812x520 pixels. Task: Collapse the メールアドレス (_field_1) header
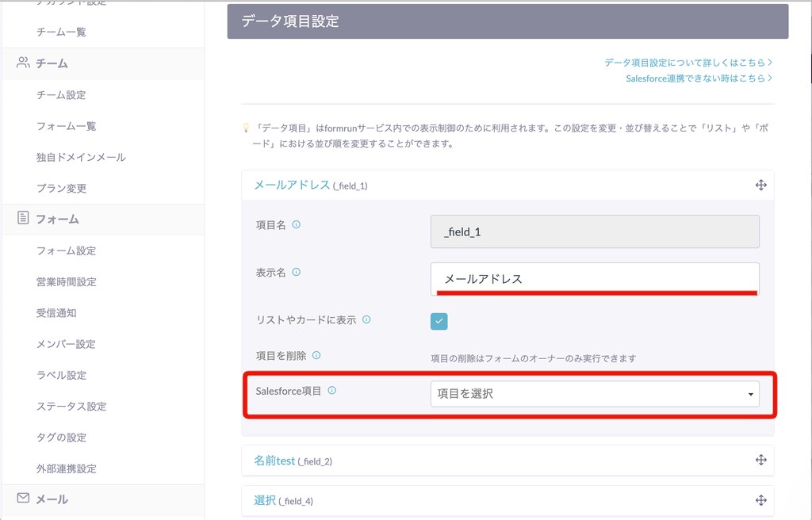coord(310,185)
